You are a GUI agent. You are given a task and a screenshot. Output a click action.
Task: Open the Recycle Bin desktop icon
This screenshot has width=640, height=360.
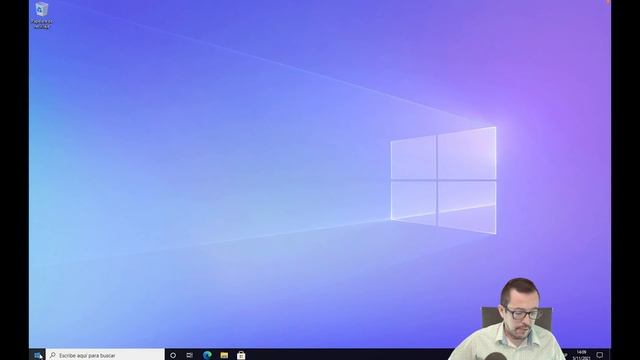[42, 15]
